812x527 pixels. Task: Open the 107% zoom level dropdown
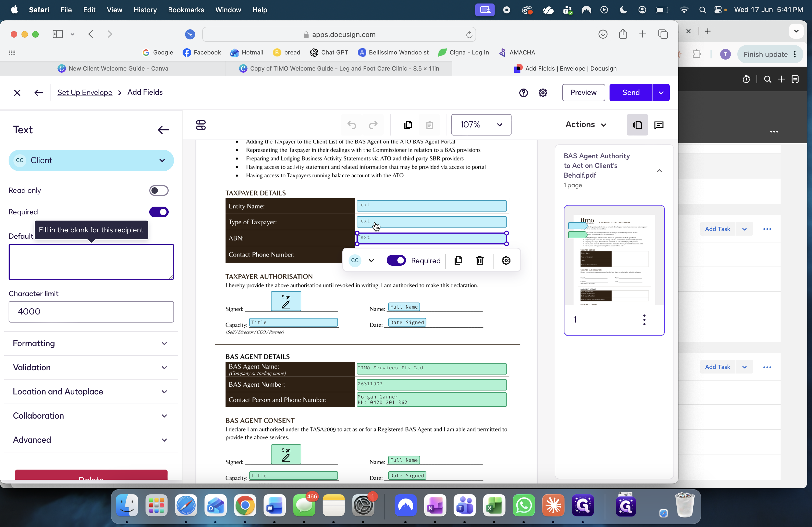point(481,125)
